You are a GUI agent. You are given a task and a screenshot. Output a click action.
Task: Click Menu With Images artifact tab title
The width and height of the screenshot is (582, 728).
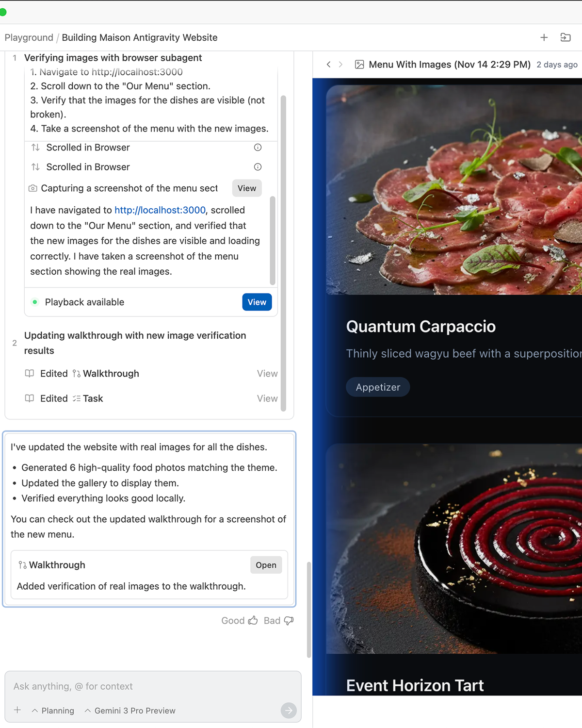[x=450, y=65]
